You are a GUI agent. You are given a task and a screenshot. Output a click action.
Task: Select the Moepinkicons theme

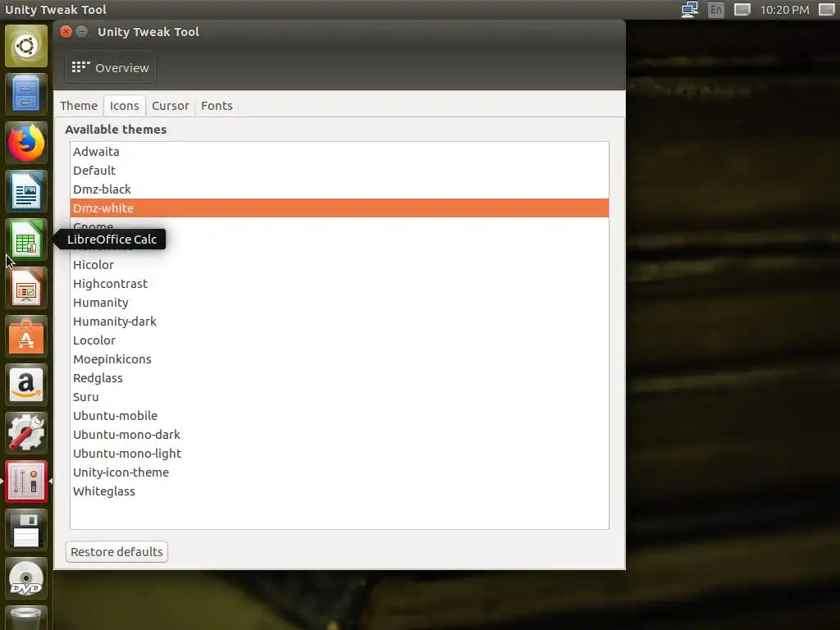tap(340, 359)
